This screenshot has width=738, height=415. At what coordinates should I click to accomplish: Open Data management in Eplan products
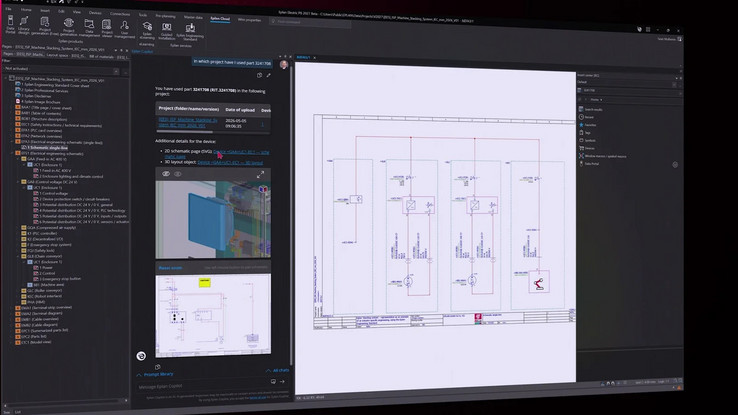89,28
